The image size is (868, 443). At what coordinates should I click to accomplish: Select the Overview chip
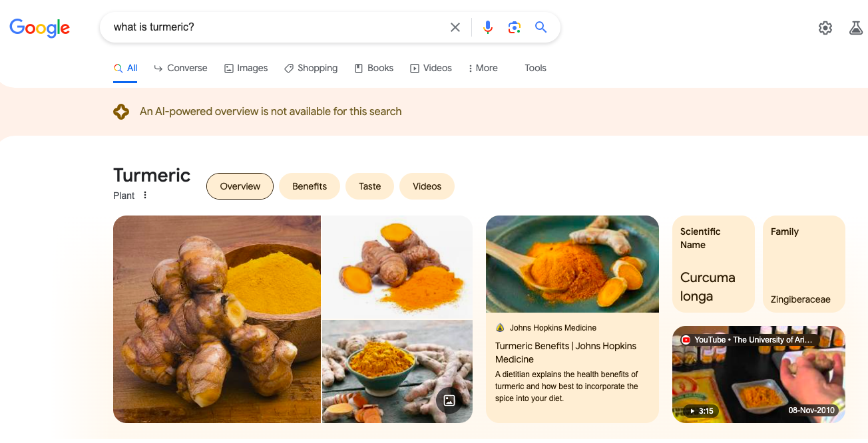[240, 186]
